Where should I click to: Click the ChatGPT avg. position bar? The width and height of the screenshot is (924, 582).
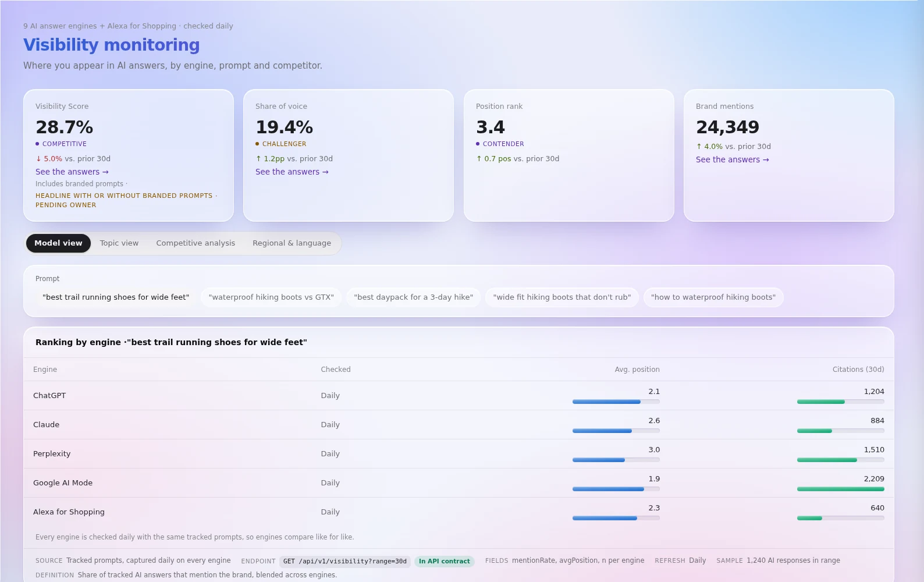pyautogui.click(x=616, y=402)
